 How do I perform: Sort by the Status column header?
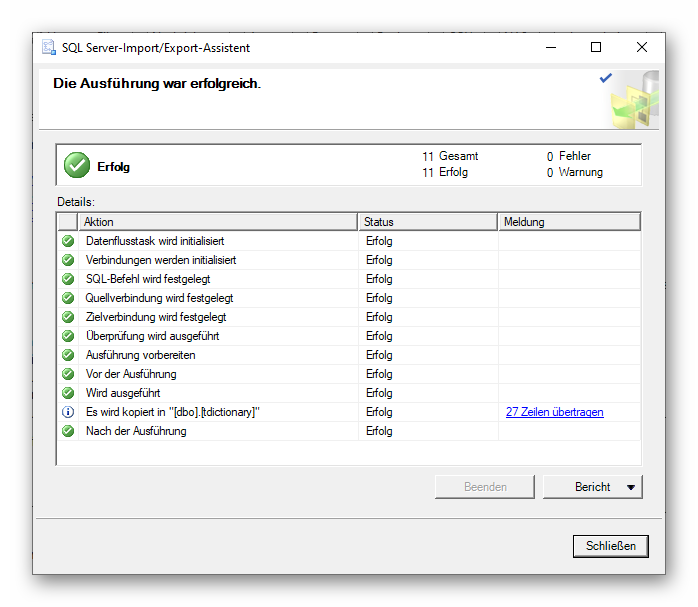[x=427, y=222]
